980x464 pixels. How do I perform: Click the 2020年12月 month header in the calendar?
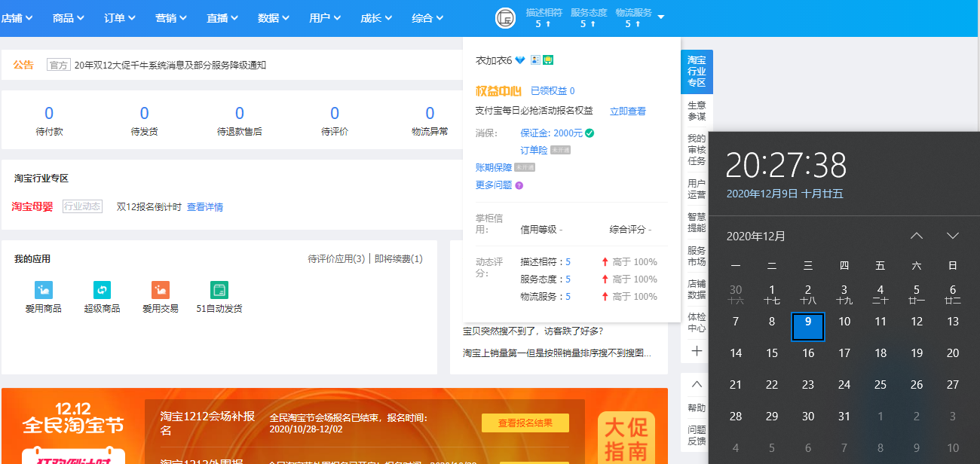point(756,236)
